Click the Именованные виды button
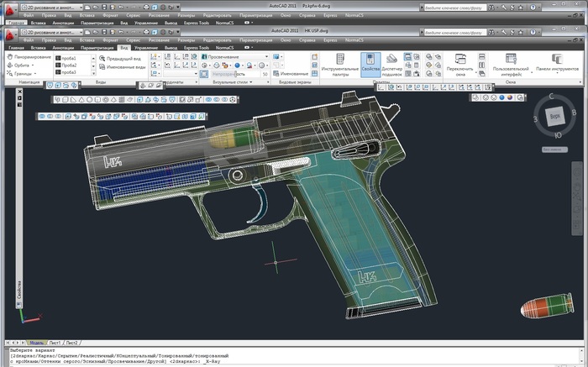The image size is (588, 367). 123,66
